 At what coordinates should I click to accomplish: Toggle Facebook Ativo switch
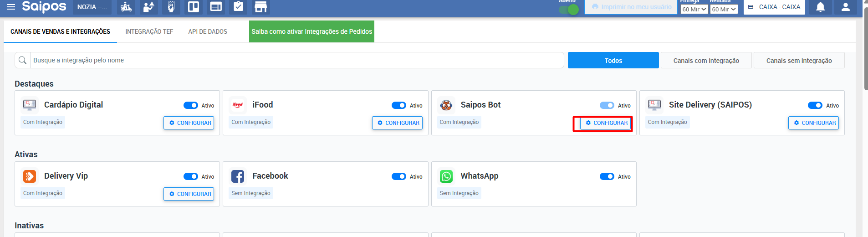399,176
